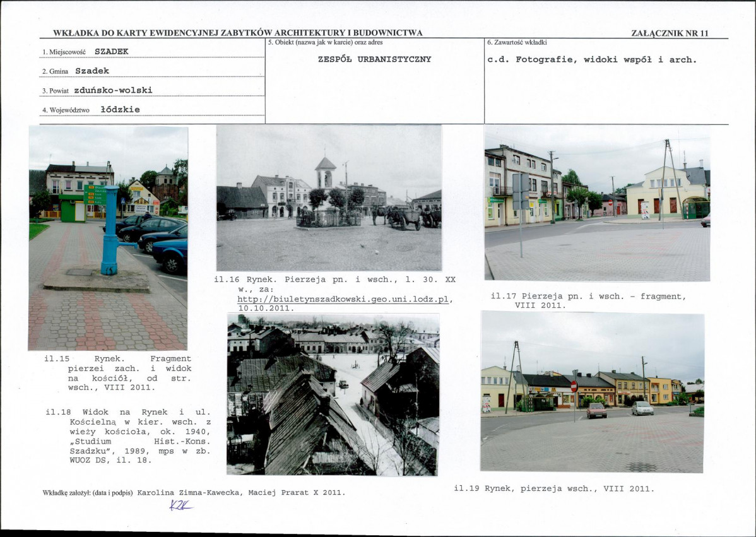756x537 pixels.
Task: Open the il.19 photo of the eastern frontage
Action: (591, 391)
